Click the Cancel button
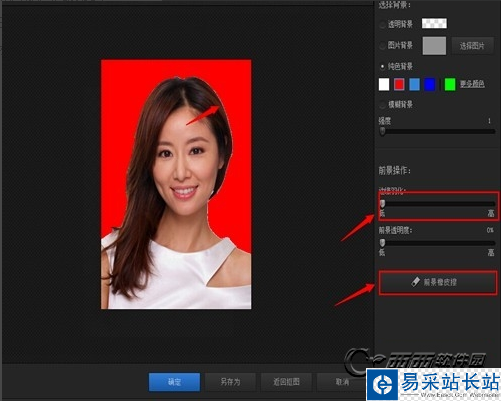The width and height of the screenshot is (501, 401). (341, 382)
